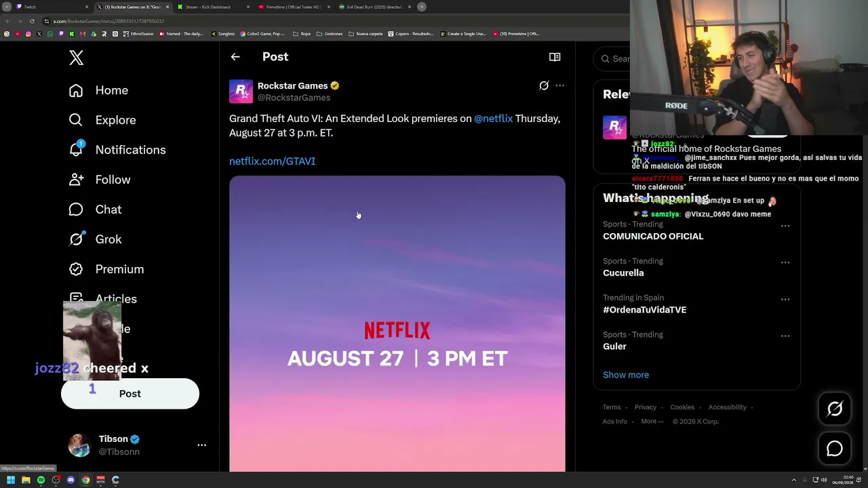Image resolution: width=868 pixels, height=488 pixels.
Task: Open the Accessibility footer link
Action: (x=727, y=407)
